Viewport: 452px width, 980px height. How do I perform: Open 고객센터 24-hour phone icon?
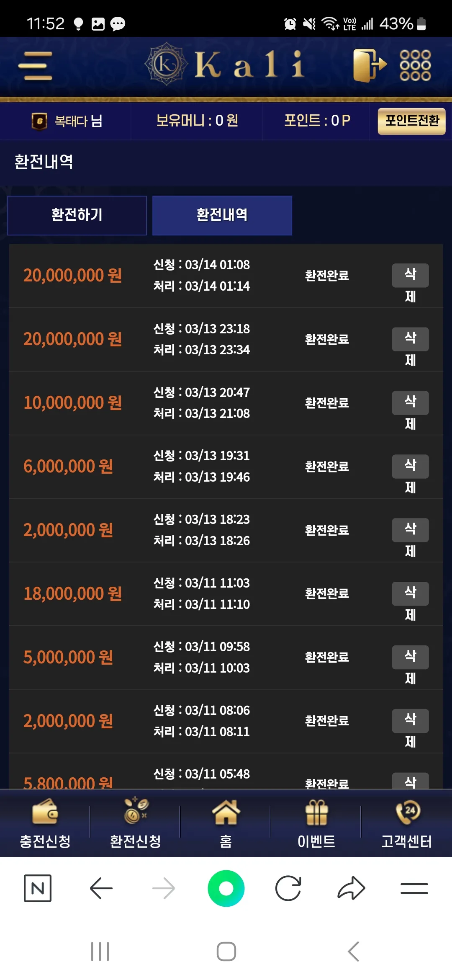[x=407, y=812]
